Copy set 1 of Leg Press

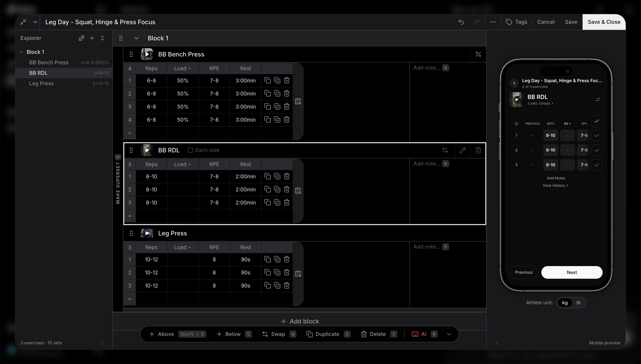[x=267, y=260]
